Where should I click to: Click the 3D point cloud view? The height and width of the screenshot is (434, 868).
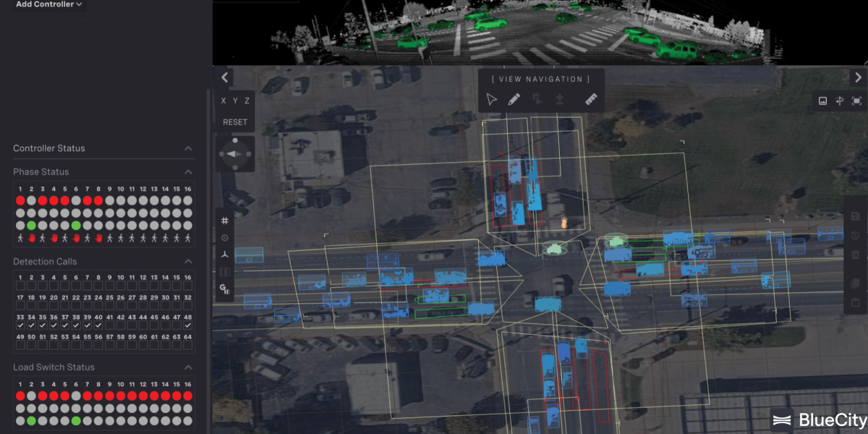click(540, 33)
